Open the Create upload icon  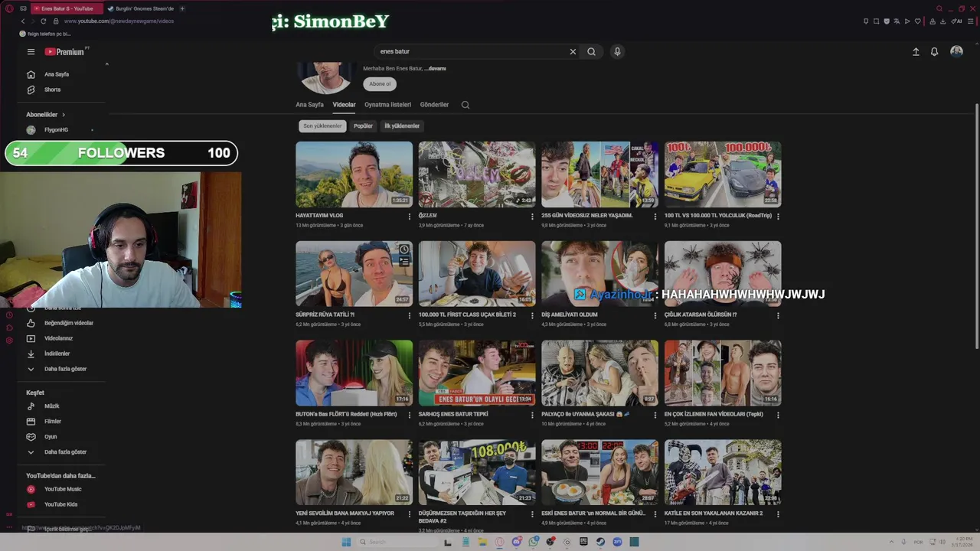tap(916, 51)
